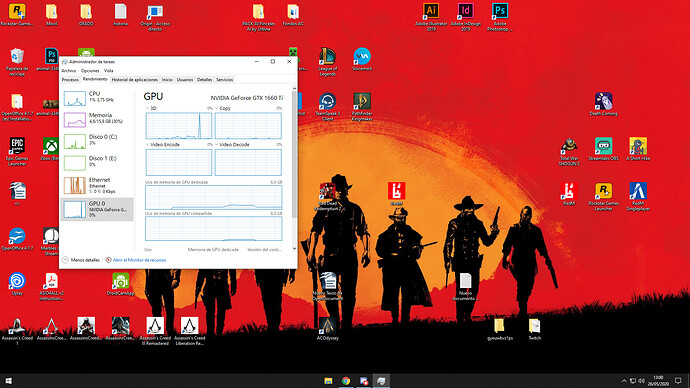This screenshot has height=388, width=690.
Task: Select the A Short Hike icon
Action: pyautogui.click(x=638, y=149)
